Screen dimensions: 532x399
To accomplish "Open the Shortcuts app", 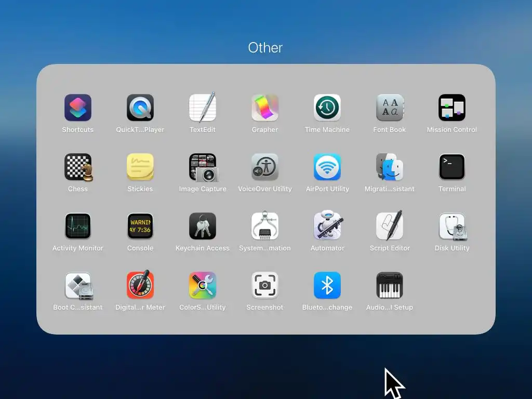I will pos(78,108).
